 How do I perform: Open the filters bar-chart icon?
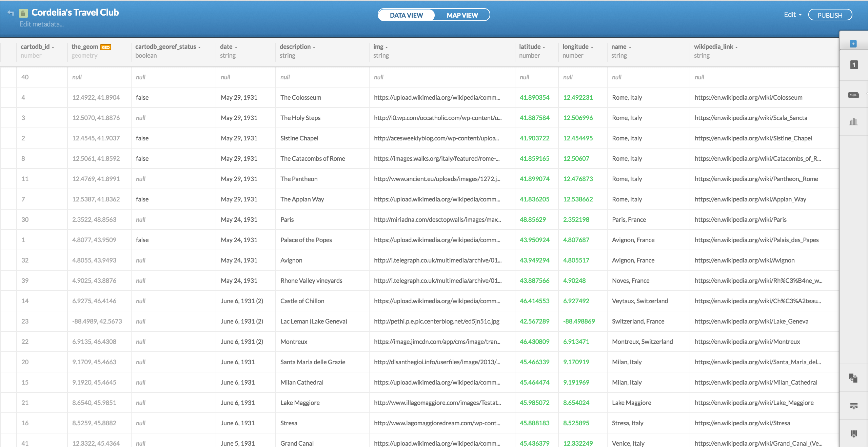tap(853, 121)
